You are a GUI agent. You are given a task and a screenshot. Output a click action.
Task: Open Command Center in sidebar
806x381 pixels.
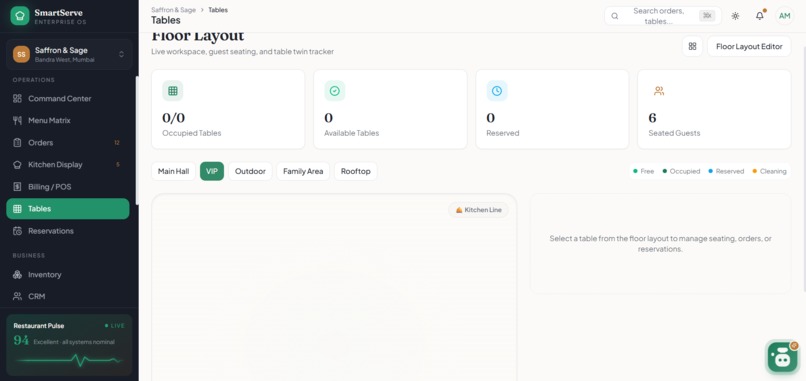pos(68,98)
